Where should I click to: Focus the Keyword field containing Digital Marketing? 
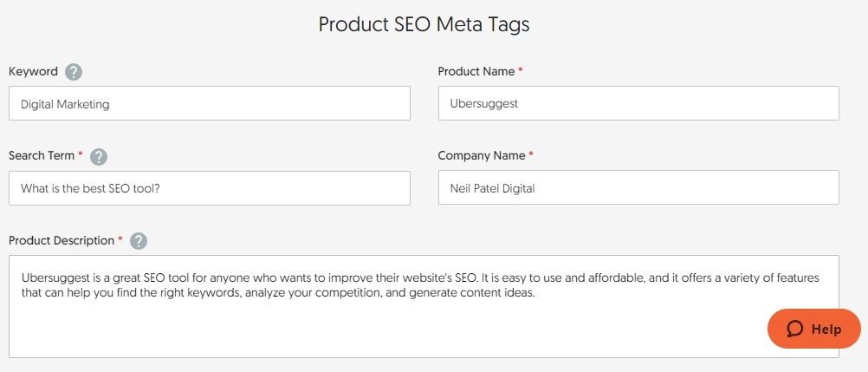pyautogui.click(x=209, y=103)
